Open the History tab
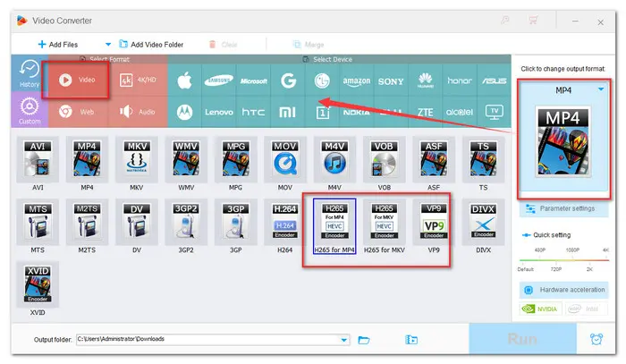The height and width of the screenshot is (364, 626). 30,73
